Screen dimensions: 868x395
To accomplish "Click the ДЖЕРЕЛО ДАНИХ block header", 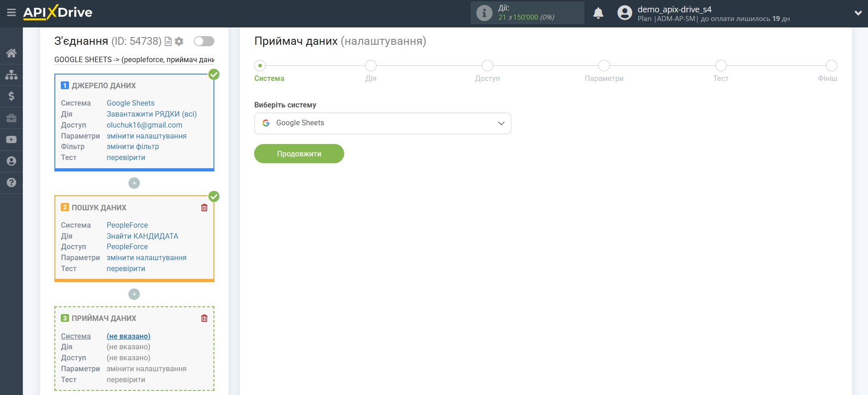I will click(103, 85).
